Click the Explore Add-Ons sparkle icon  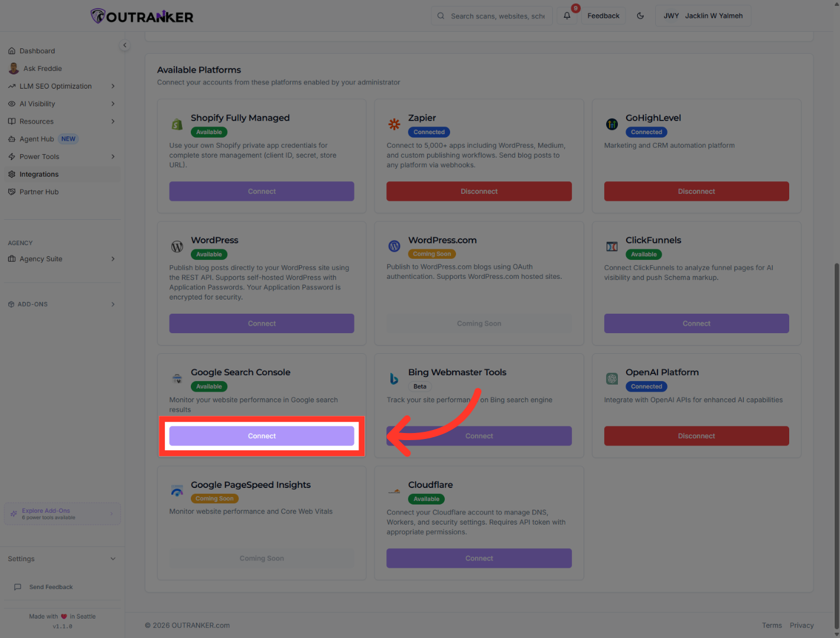click(x=14, y=514)
